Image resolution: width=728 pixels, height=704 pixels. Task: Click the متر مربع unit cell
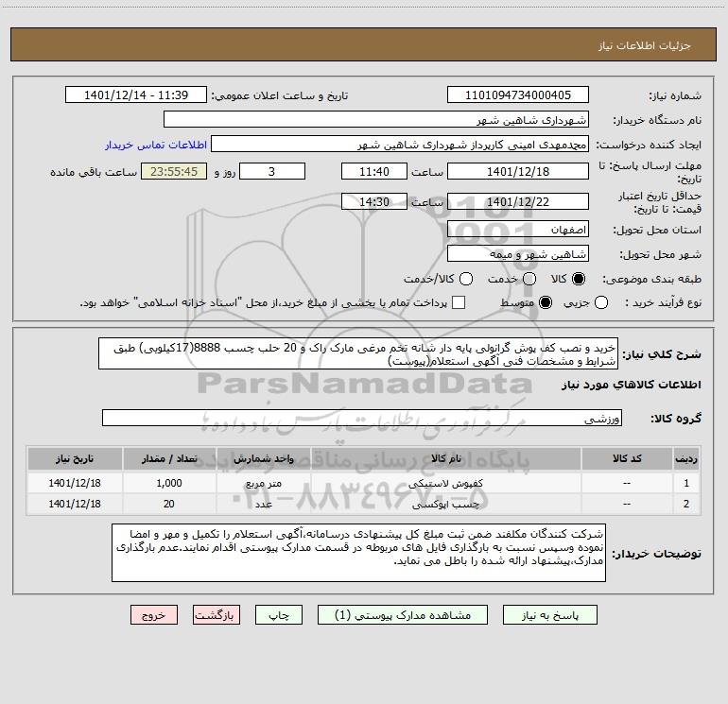[x=263, y=483]
